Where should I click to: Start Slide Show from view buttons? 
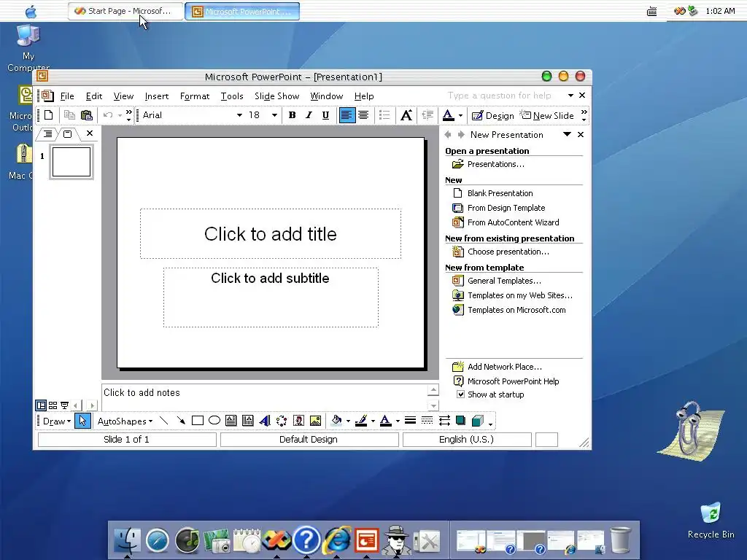point(64,405)
